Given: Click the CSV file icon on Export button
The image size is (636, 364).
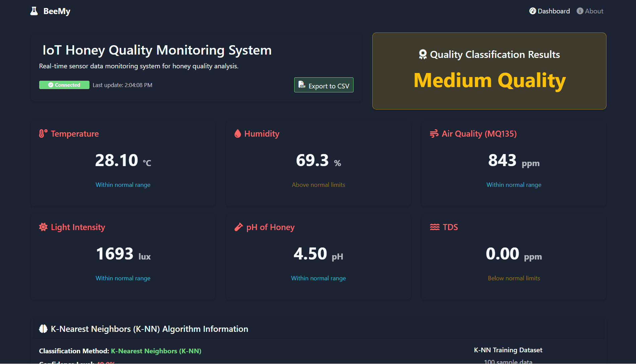Looking at the screenshot, I should pyautogui.click(x=301, y=85).
